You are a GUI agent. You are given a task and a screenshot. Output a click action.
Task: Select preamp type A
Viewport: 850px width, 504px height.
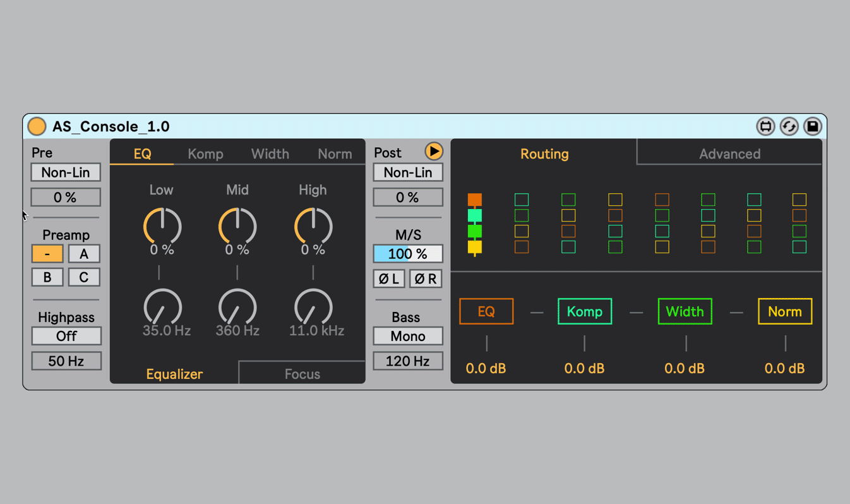[x=84, y=254]
